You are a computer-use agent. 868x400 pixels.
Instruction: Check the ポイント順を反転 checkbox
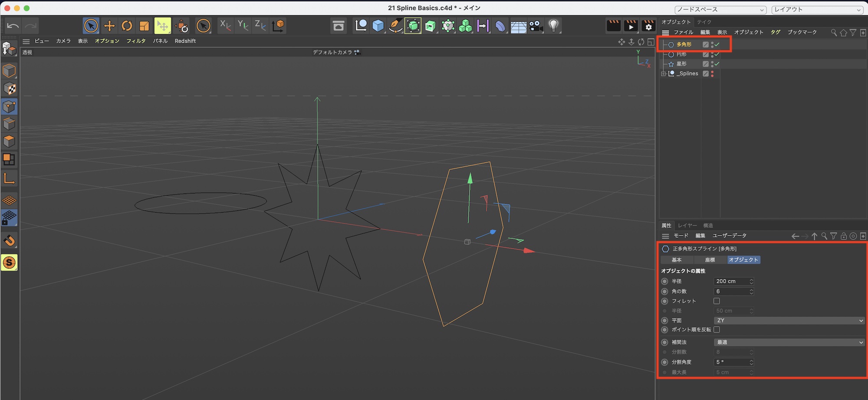717,330
